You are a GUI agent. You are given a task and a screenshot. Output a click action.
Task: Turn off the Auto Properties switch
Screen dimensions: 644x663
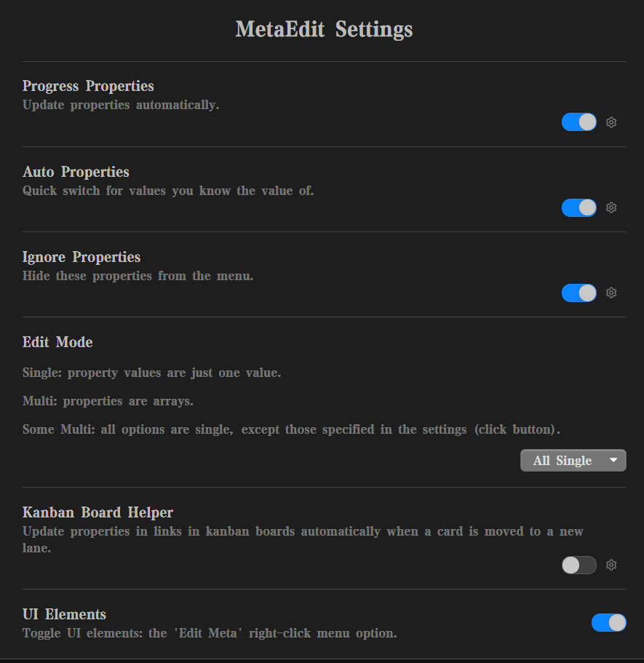tap(579, 207)
